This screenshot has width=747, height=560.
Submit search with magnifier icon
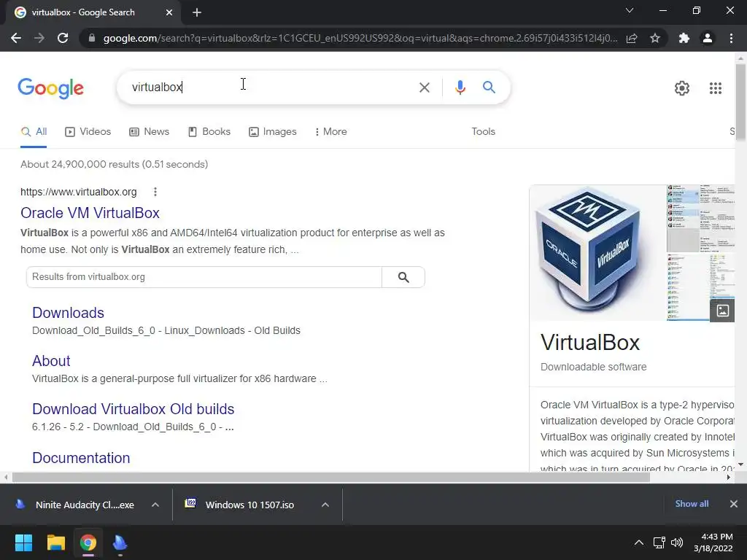coord(489,87)
